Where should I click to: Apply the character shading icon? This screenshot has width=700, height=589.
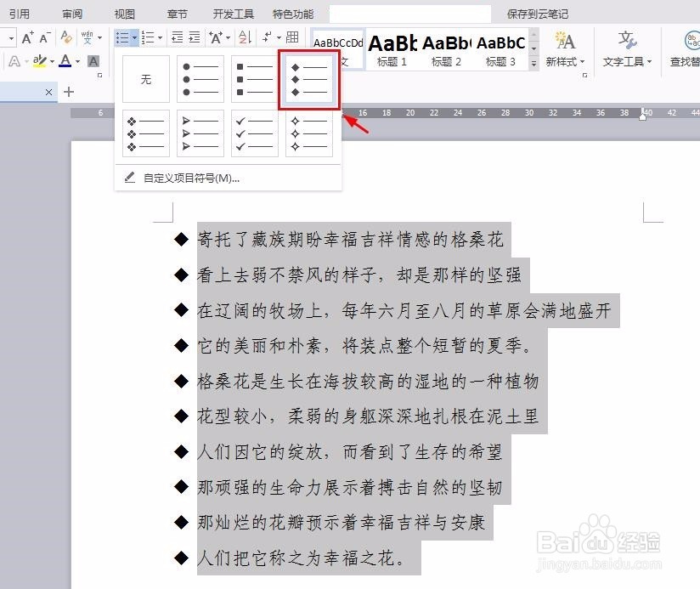coord(93,61)
